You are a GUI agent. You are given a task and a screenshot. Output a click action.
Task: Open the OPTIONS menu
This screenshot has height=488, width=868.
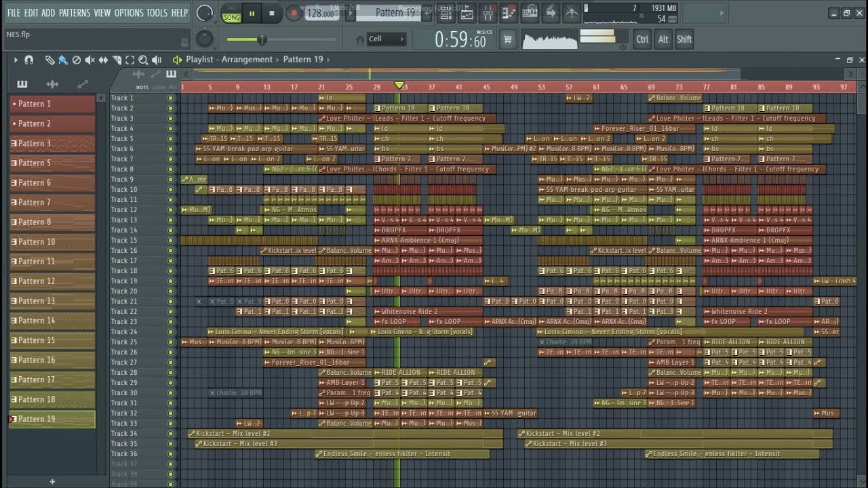click(129, 13)
